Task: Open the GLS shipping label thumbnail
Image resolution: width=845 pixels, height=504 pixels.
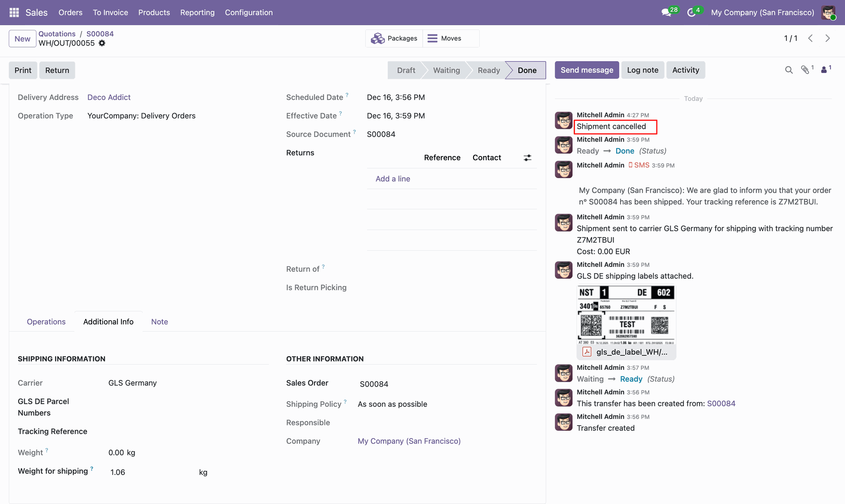Action: pos(625,315)
